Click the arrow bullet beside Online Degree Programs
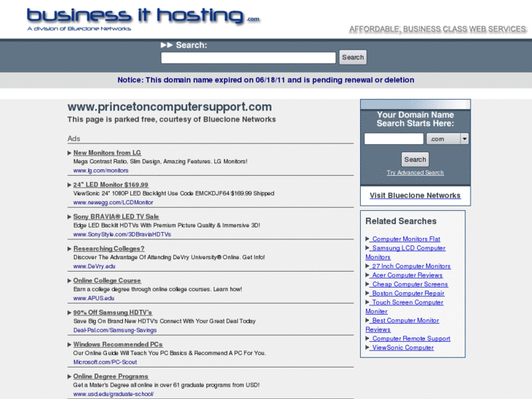 coord(70,376)
